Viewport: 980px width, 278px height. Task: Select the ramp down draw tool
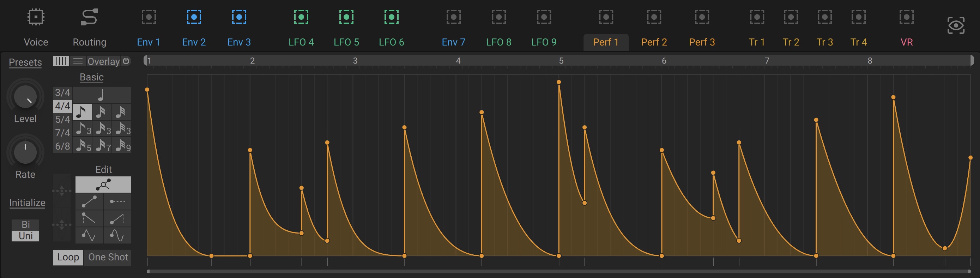click(89, 218)
